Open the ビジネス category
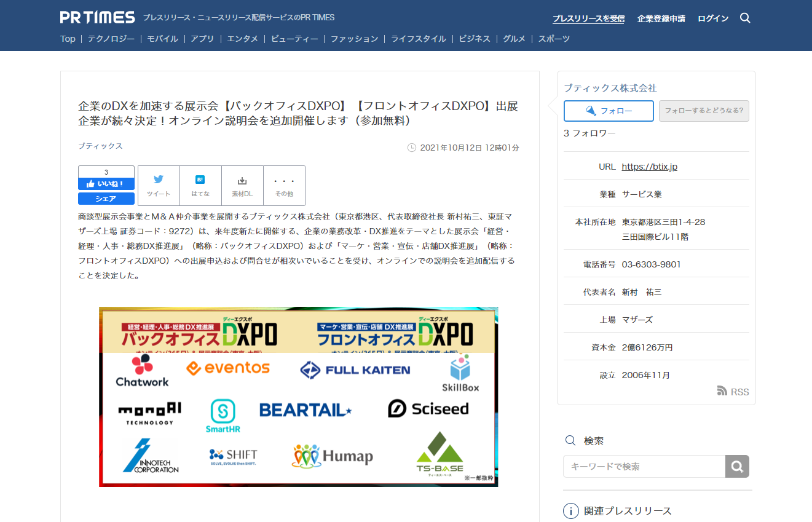812x522 pixels. pos(475,39)
